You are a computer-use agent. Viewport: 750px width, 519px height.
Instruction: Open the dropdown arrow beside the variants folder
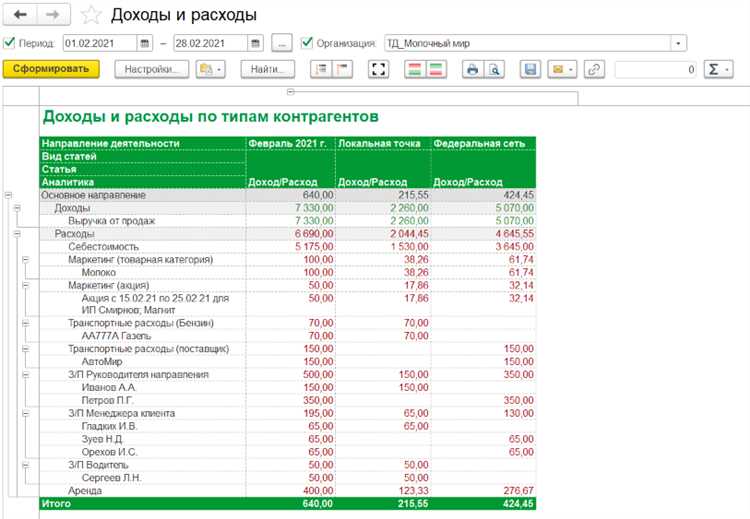pyautogui.click(x=219, y=70)
